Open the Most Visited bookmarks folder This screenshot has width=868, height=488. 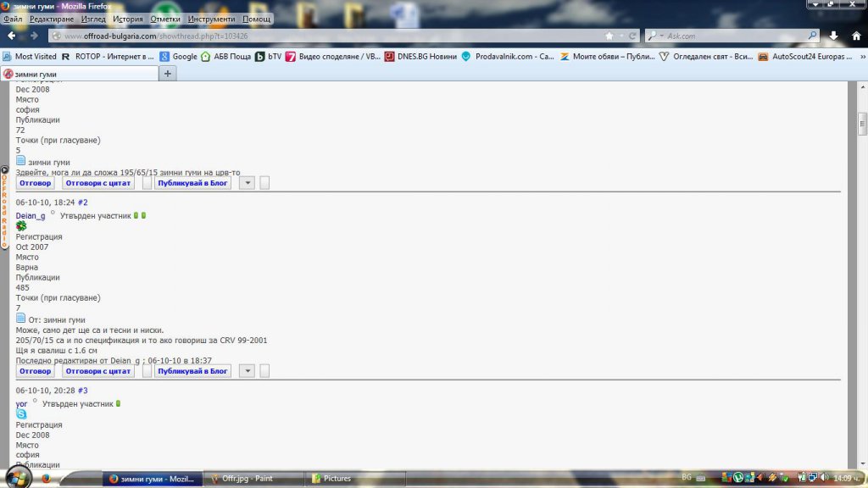click(30, 57)
